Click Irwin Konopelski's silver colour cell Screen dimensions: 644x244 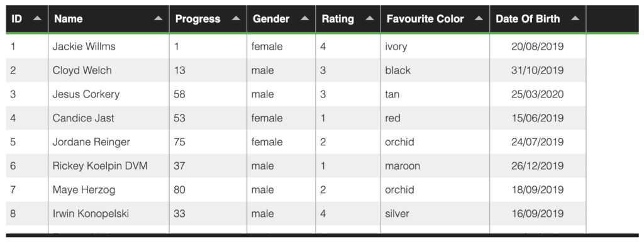coord(435,213)
